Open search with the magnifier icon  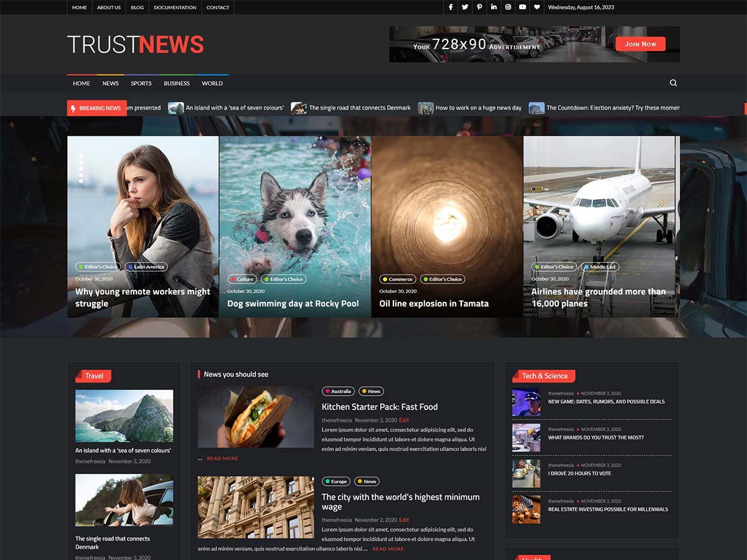click(673, 83)
